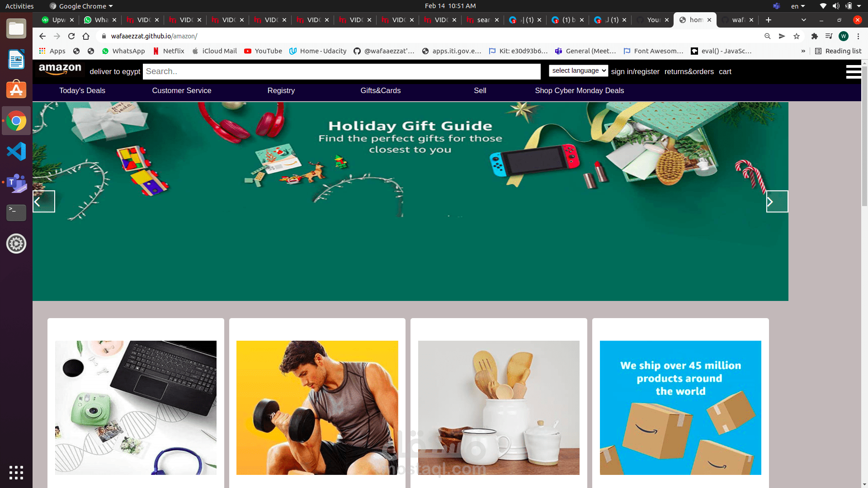Open the tab search dropdown arrow
Screen dimensions: 868x488
point(803,20)
